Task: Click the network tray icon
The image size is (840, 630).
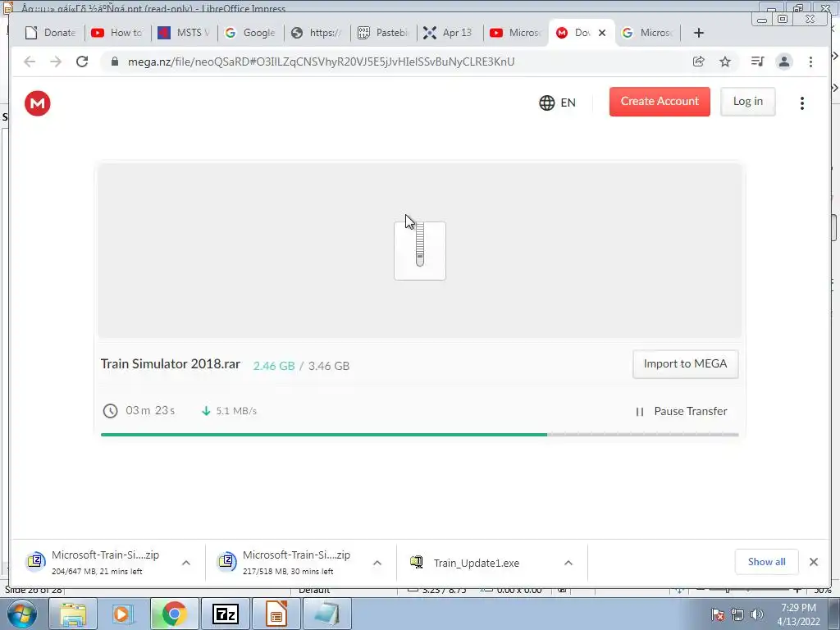Action: point(737,614)
